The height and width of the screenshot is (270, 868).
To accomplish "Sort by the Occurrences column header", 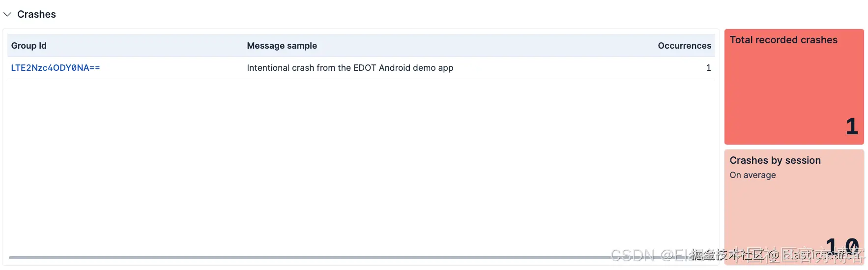I will click(684, 46).
